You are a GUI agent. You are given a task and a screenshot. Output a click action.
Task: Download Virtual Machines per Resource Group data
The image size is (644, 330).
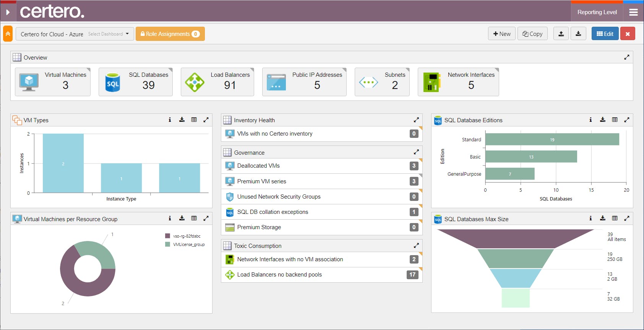[182, 218]
